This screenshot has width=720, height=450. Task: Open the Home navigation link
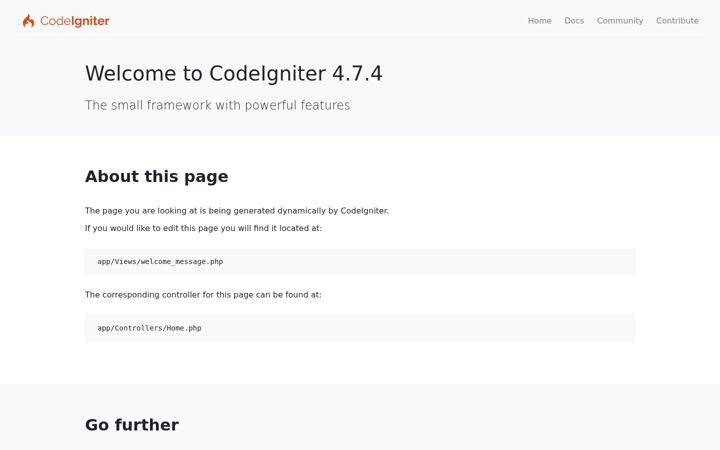tap(540, 21)
